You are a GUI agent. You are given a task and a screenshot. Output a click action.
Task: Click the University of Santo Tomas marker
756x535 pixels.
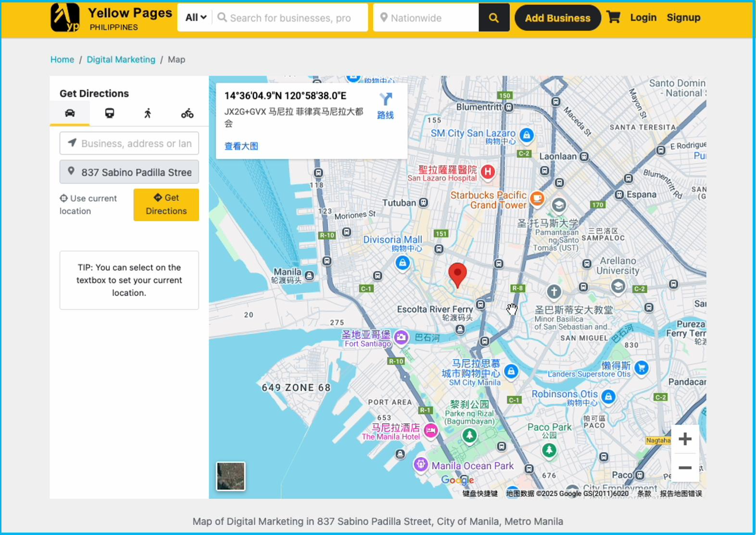coord(558,205)
